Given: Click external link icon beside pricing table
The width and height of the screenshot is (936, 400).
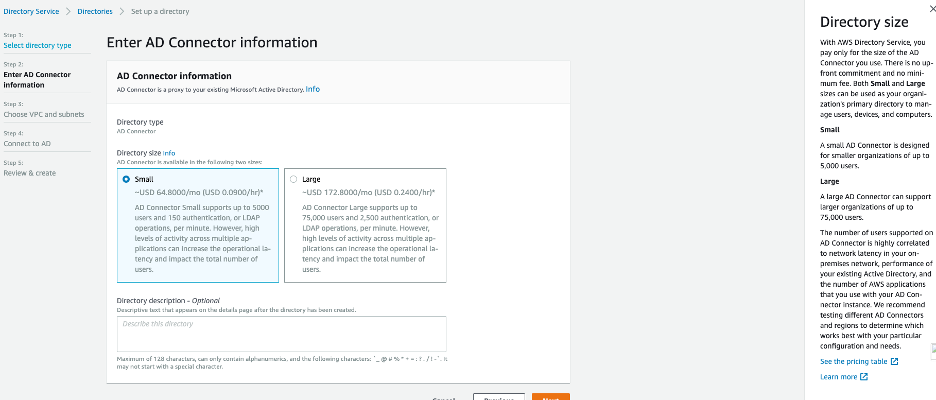Looking at the screenshot, I should coord(894,361).
